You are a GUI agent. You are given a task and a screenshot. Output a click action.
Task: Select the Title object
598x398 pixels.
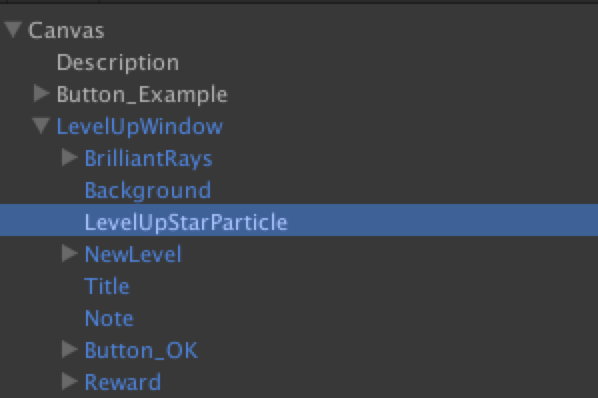coord(107,286)
